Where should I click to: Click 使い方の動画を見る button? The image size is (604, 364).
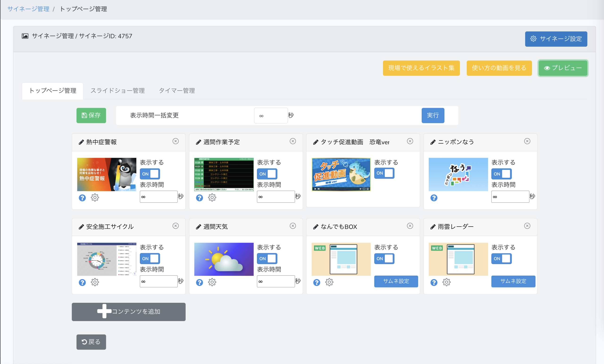click(x=499, y=68)
